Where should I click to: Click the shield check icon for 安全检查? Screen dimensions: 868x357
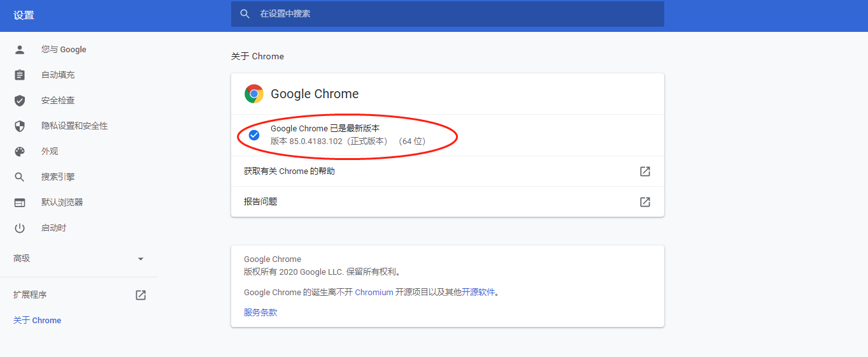pyautogui.click(x=20, y=100)
